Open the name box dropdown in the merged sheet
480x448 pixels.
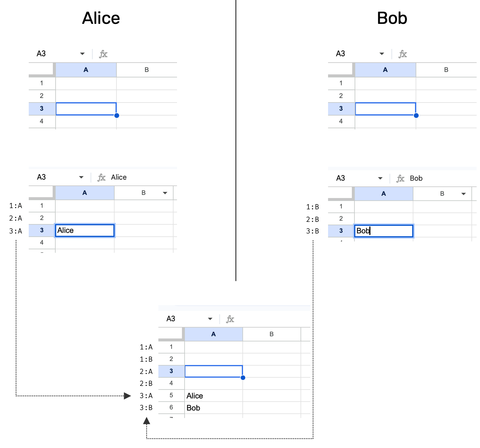tap(210, 319)
